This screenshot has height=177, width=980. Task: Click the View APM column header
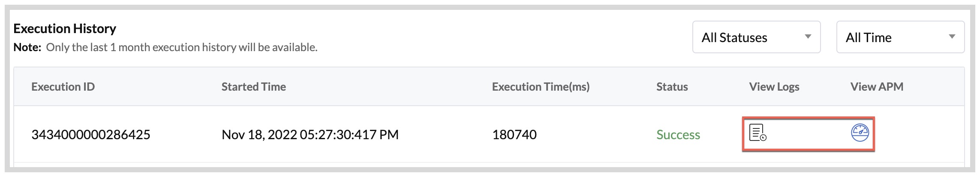pos(877,87)
